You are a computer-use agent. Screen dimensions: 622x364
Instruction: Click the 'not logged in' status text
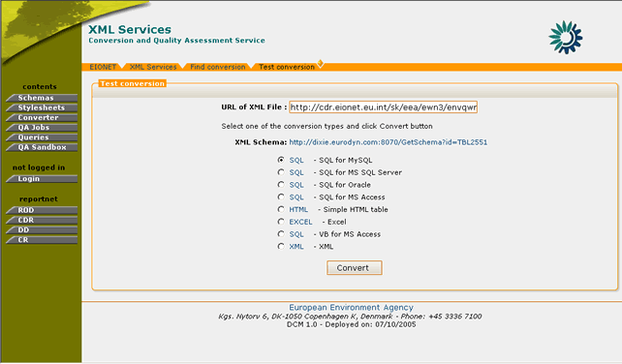click(x=39, y=167)
